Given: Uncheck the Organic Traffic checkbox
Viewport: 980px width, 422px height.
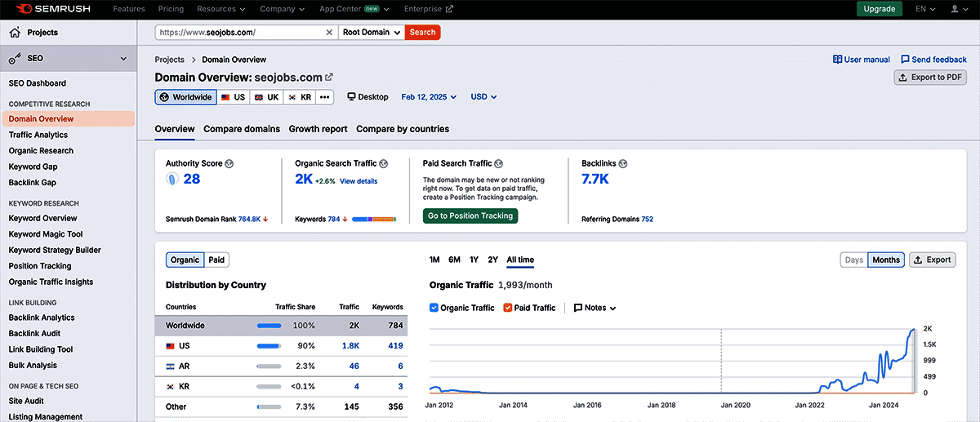Looking at the screenshot, I should point(434,308).
